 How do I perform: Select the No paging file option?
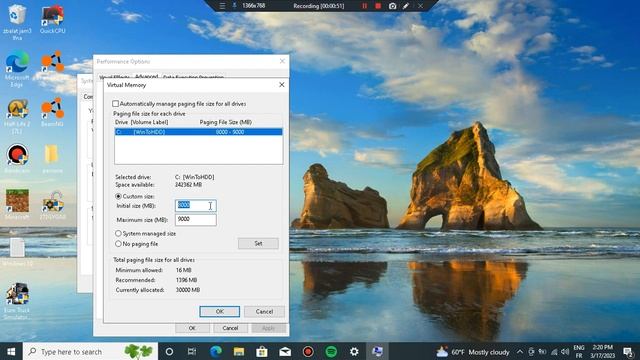coord(118,244)
